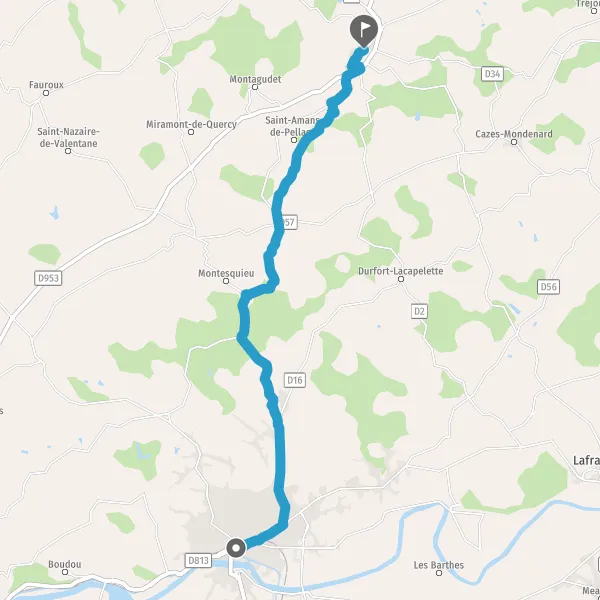Viewport: 600px width, 600px height.
Task: Select the D953 road shield
Action: 48,278
